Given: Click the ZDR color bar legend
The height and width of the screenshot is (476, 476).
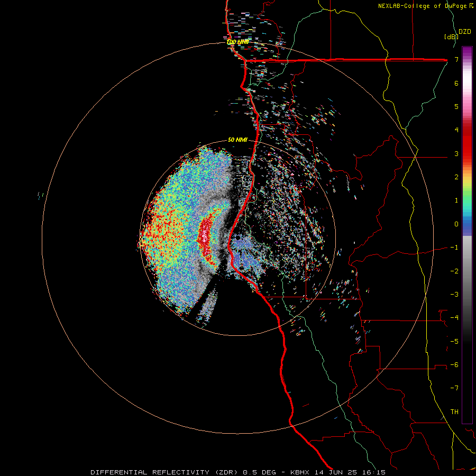Looking at the screenshot, I should 467,235.
